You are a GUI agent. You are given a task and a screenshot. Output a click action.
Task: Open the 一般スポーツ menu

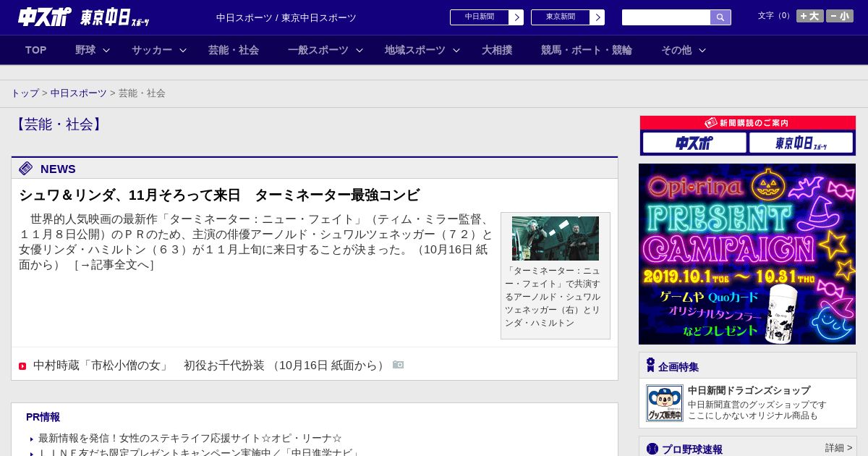pyautogui.click(x=318, y=50)
